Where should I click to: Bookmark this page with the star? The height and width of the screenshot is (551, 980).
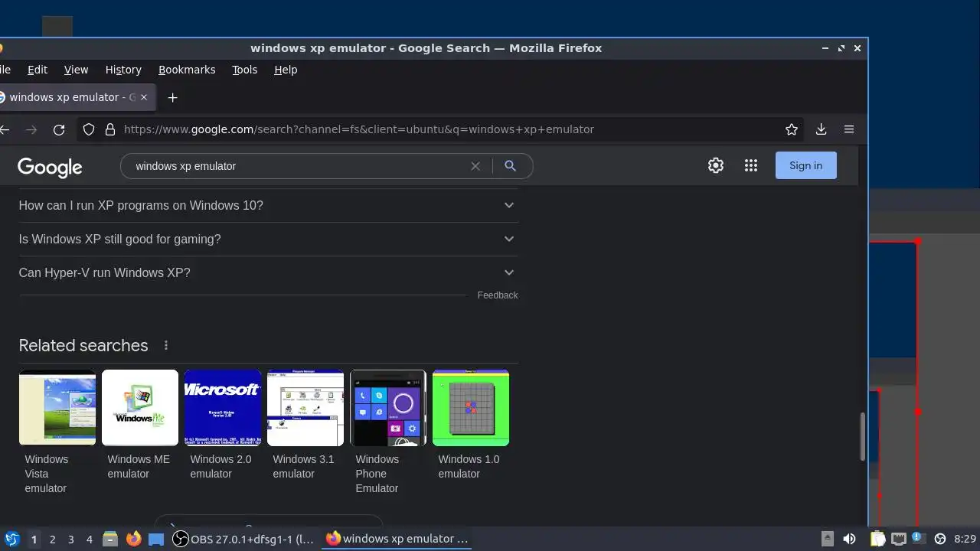pos(792,129)
